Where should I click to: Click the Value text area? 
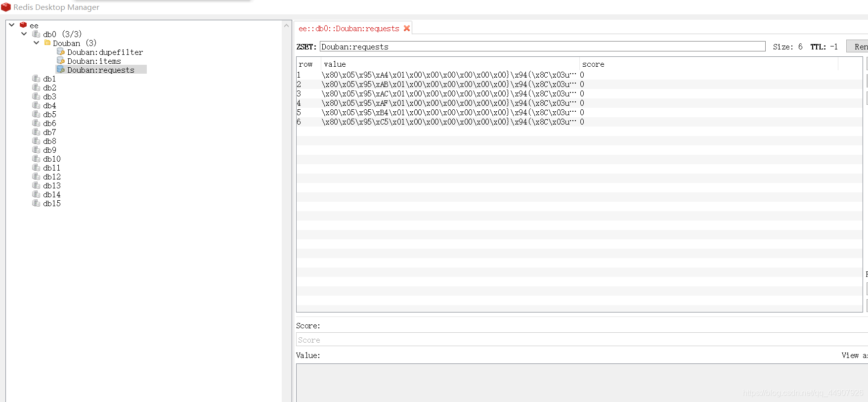pos(582,383)
